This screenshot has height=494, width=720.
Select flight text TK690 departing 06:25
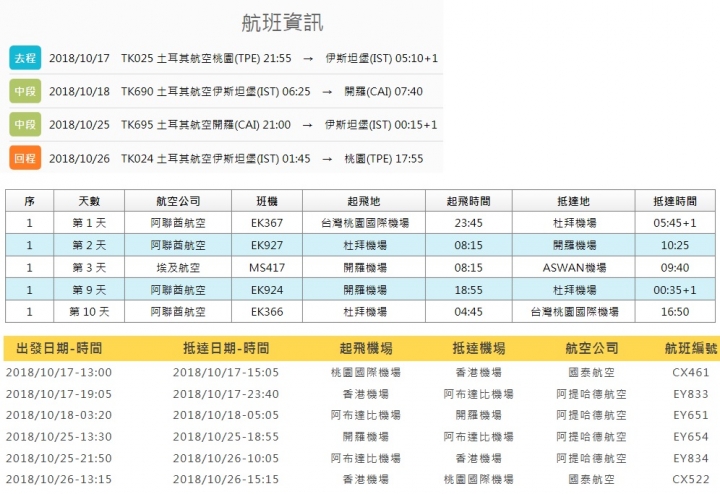[x=216, y=91]
